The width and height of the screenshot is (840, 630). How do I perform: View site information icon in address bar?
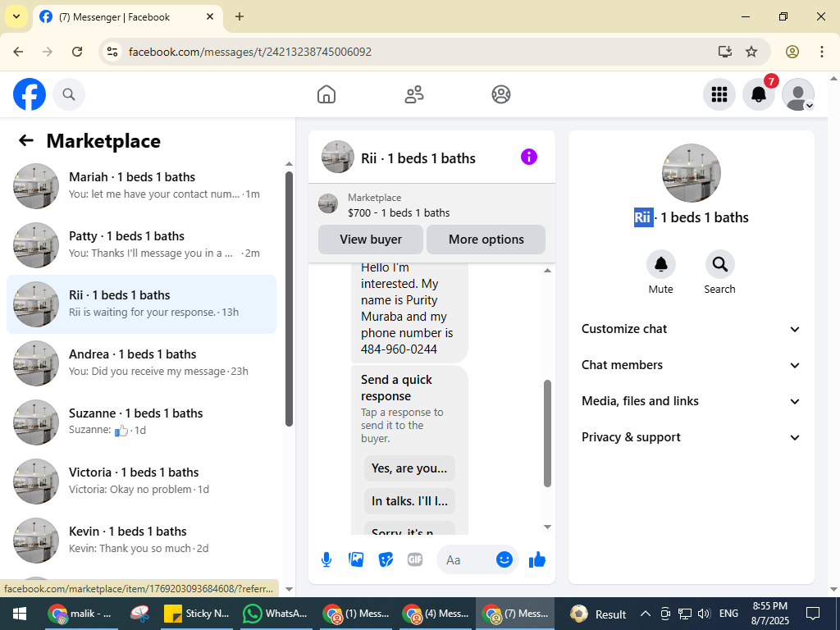pos(112,52)
